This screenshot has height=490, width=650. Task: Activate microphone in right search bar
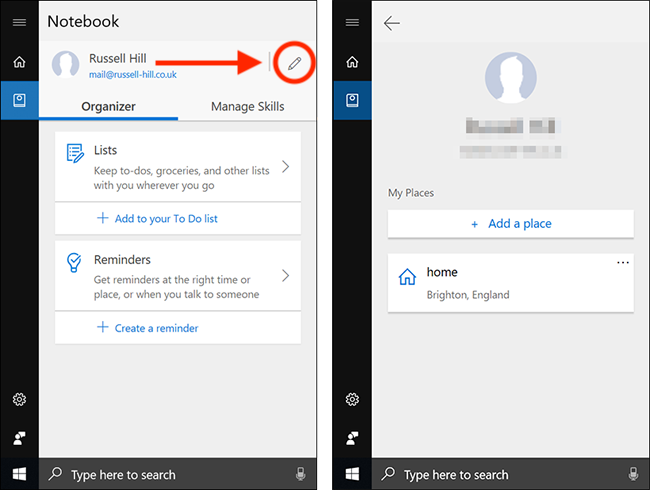tap(633, 474)
